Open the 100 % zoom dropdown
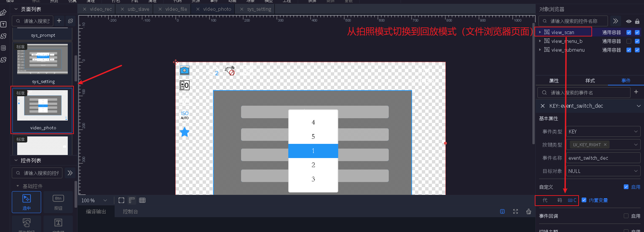644x232 pixels. [x=94, y=200]
